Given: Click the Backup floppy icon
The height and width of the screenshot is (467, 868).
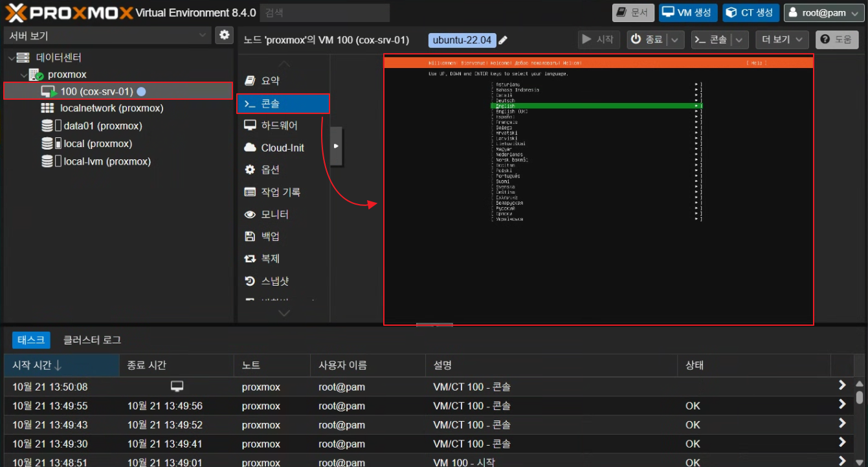Looking at the screenshot, I should pos(250,236).
